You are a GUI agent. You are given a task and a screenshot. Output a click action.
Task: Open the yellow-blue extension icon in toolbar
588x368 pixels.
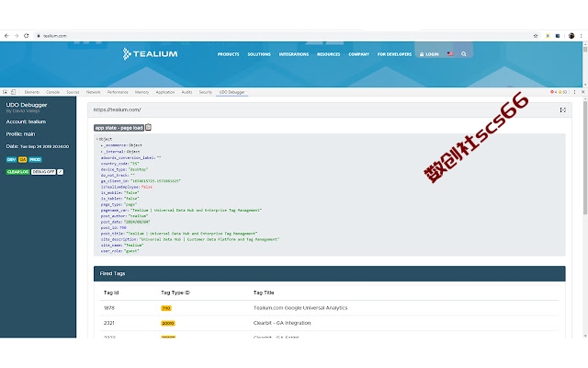tap(548, 36)
